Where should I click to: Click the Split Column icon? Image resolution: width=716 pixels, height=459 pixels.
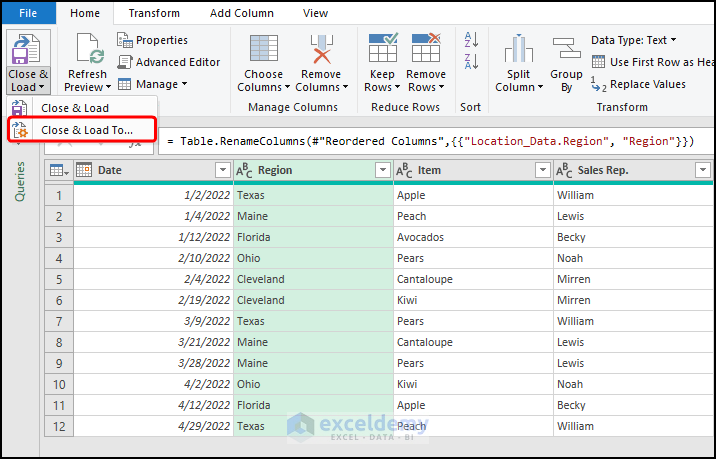[x=518, y=48]
